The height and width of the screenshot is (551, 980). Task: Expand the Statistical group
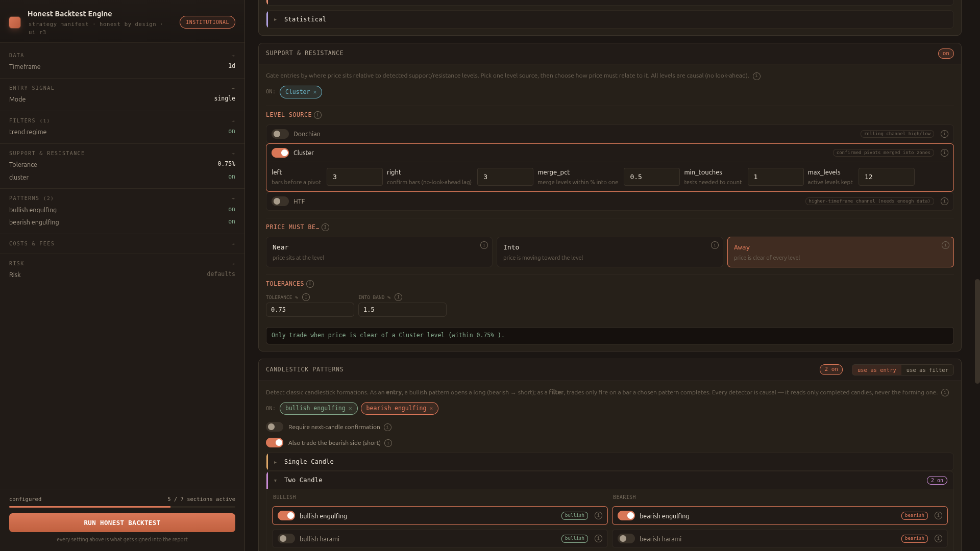click(x=610, y=19)
